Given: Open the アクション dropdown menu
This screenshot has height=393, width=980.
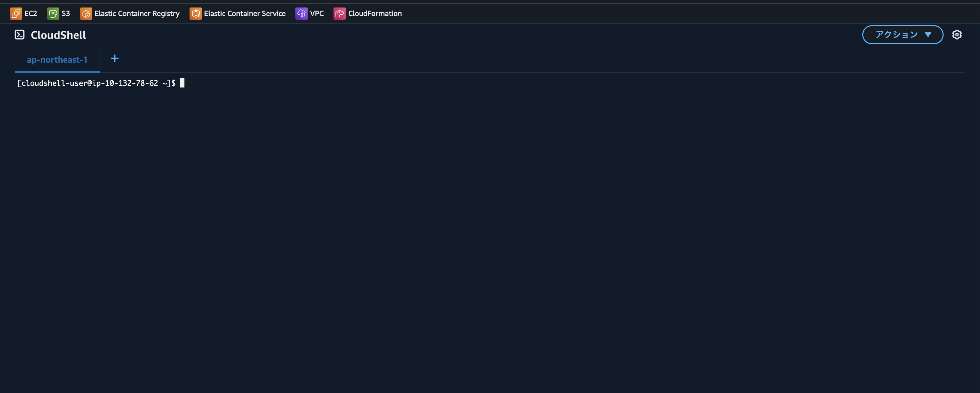Looking at the screenshot, I should [x=902, y=34].
